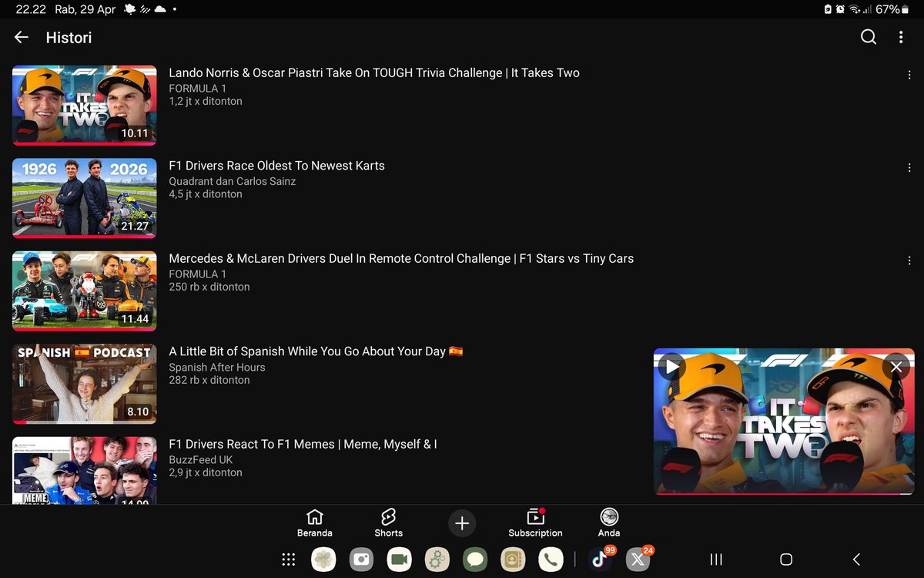
Task: Go to the Beranda tab
Action: pos(315,523)
